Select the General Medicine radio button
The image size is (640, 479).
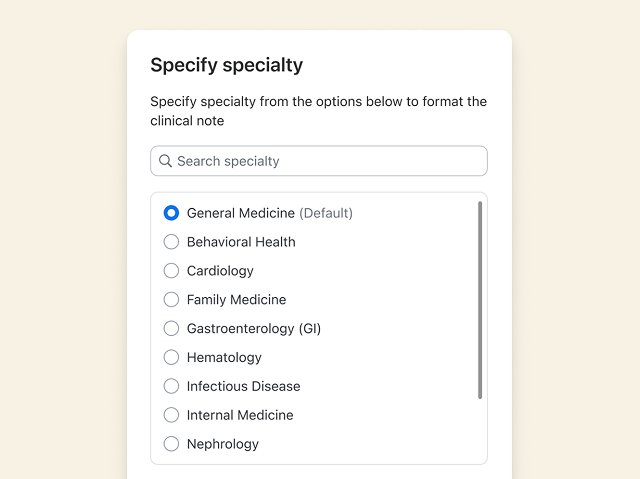point(171,213)
